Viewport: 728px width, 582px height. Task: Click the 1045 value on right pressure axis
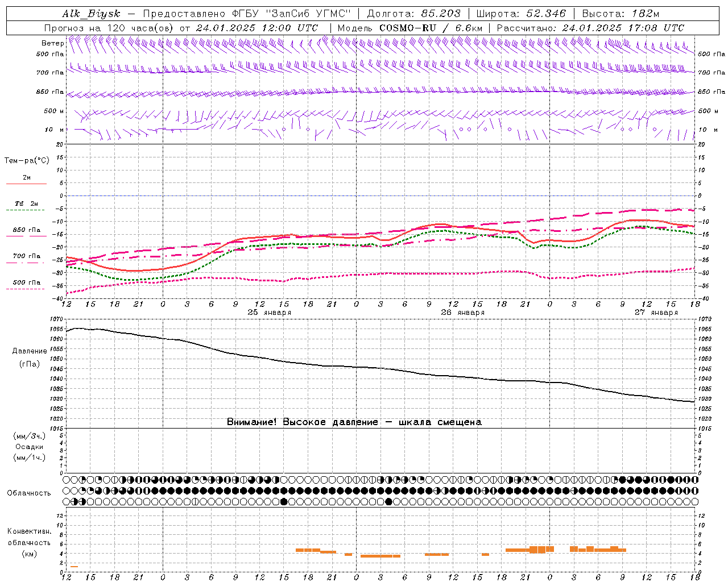704,369
